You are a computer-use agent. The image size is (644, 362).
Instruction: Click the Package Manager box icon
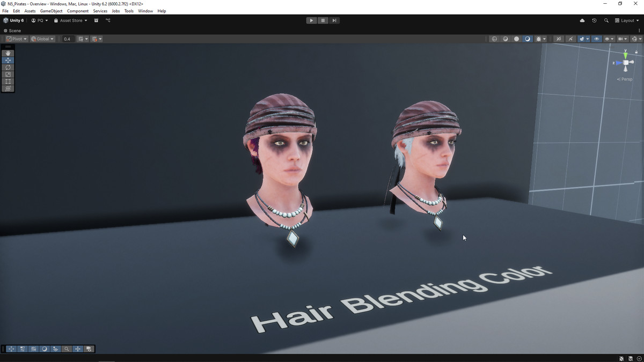point(96,20)
